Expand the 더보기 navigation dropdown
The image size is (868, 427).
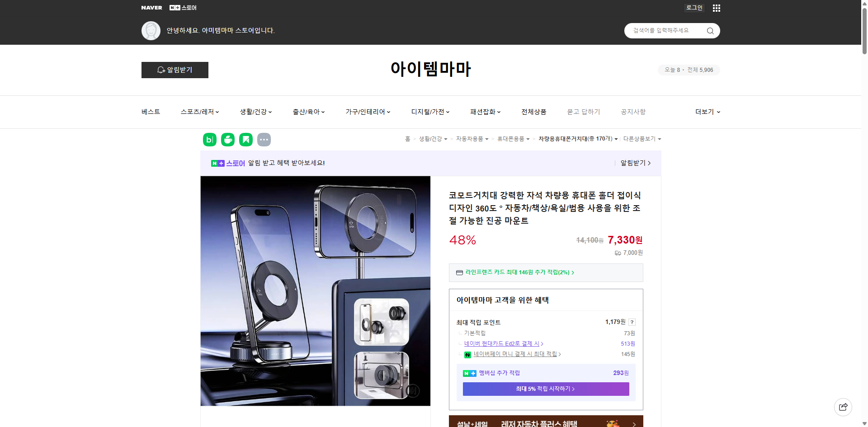(707, 112)
